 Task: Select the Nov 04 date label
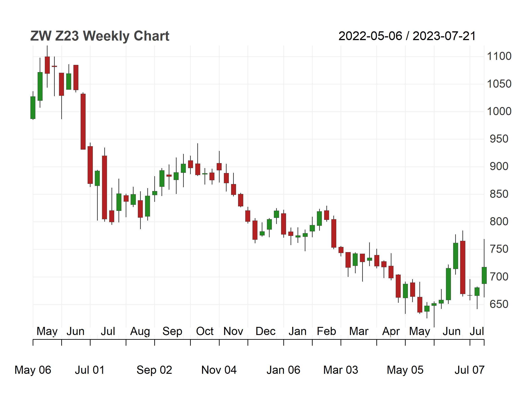coord(219,370)
